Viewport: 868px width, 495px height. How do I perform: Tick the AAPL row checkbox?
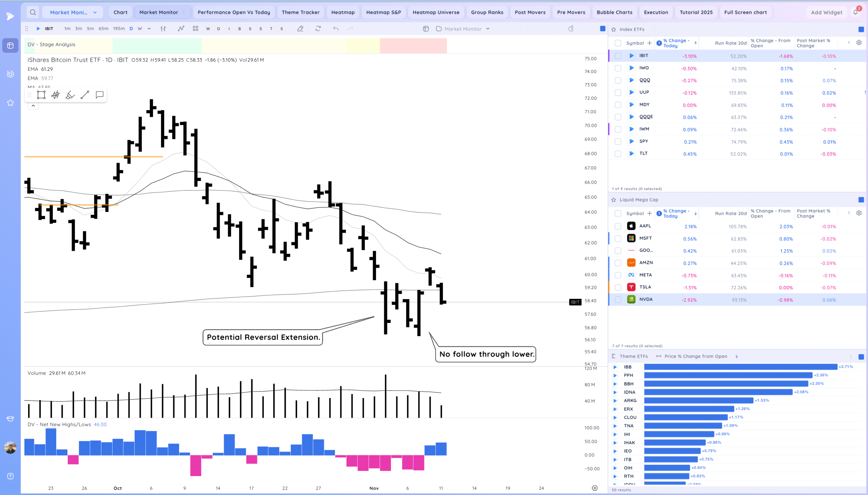[618, 226]
